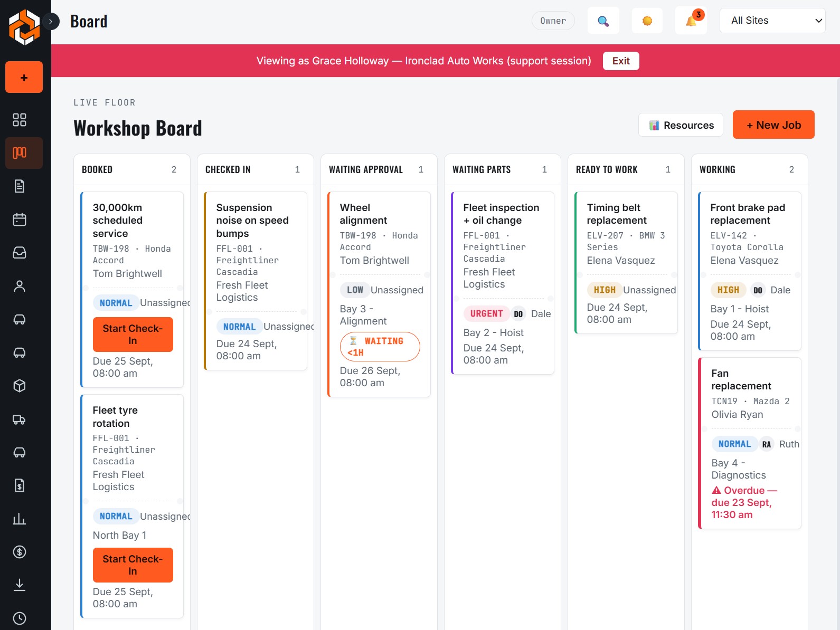The image size is (840, 630).
Task: Open the package cube sidebar icon
Action: [x=20, y=386]
